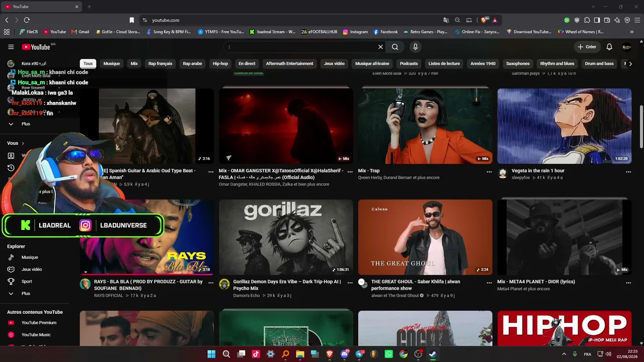Play the Gorillaz Demon Days thumbnail

(286, 237)
